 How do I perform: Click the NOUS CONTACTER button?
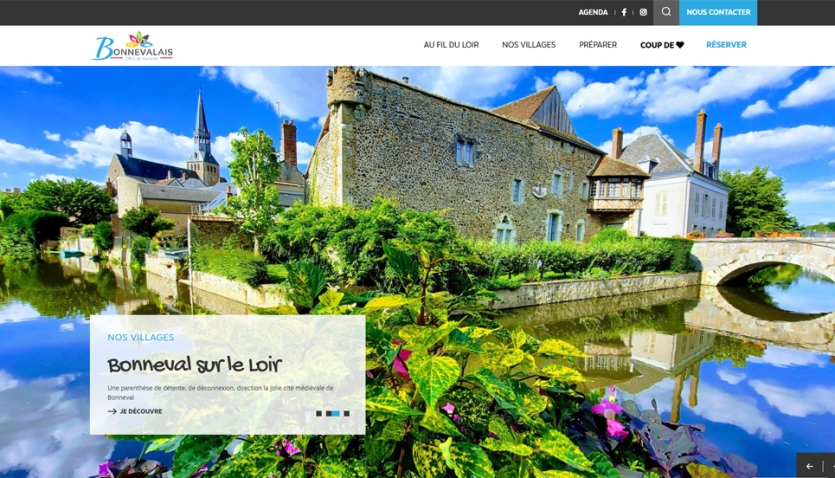pyautogui.click(x=718, y=12)
